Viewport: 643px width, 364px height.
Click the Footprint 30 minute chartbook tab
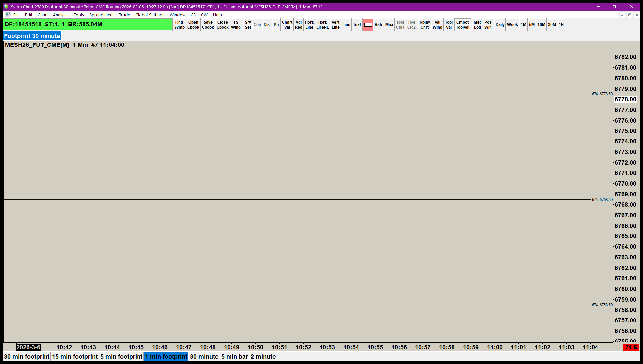click(32, 36)
